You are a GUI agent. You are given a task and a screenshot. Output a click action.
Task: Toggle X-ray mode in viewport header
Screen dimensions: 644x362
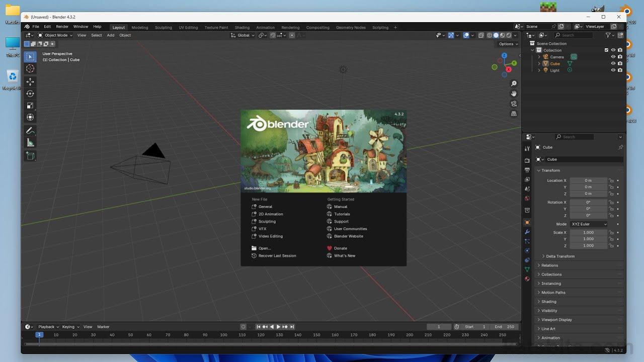click(481, 35)
